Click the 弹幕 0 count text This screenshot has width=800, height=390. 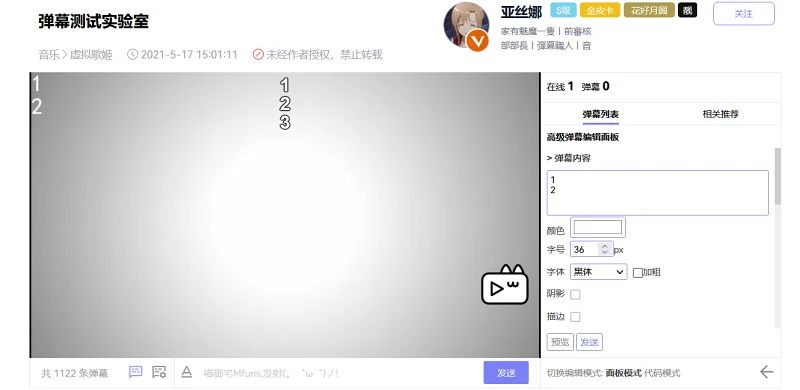[x=595, y=86]
